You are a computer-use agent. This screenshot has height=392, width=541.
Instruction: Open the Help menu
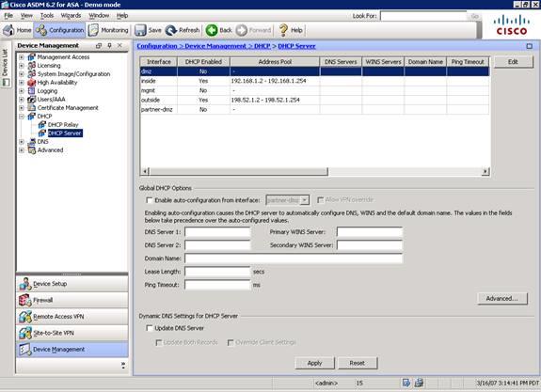[122, 16]
